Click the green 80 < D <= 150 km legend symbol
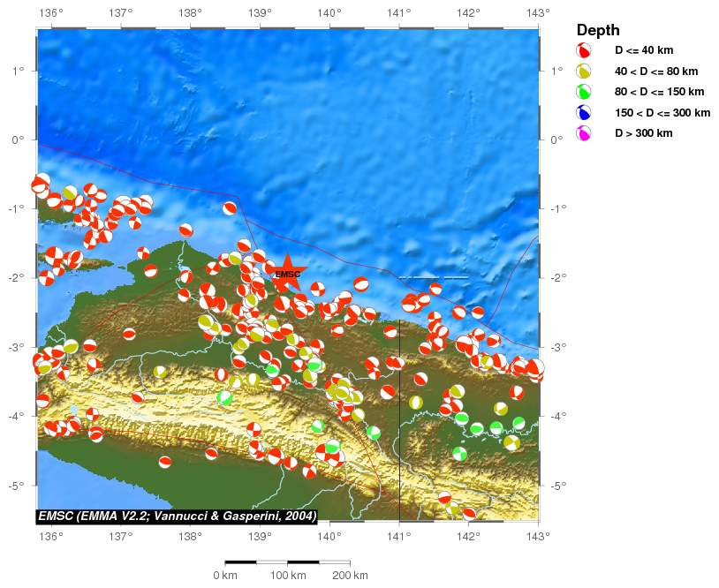This screenshot has height=588, width=719. click(584, 92)
